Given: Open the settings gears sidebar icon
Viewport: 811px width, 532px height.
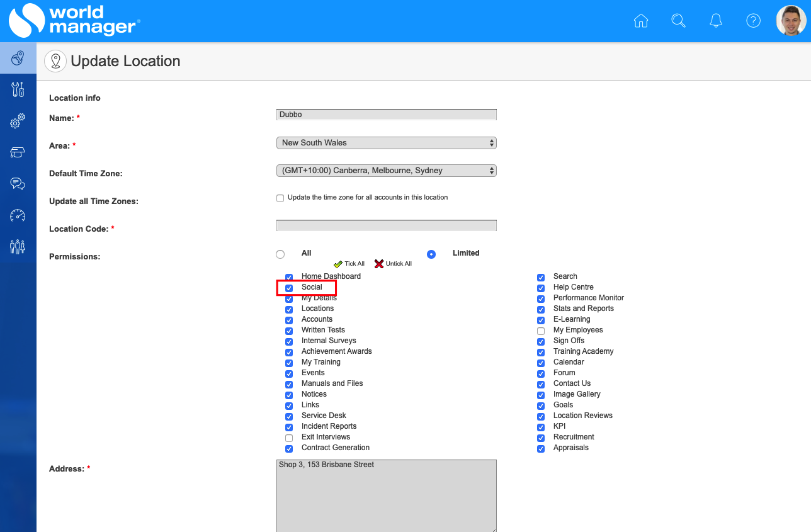Looking at the screenshot, I should pyautogui.click(x=18, y=121).
